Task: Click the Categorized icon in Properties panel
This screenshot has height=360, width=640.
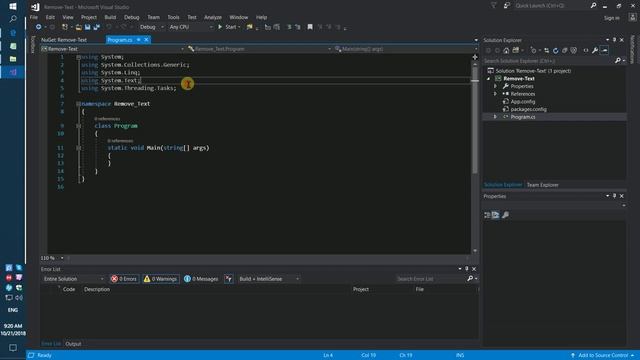Action: (487, 215)
